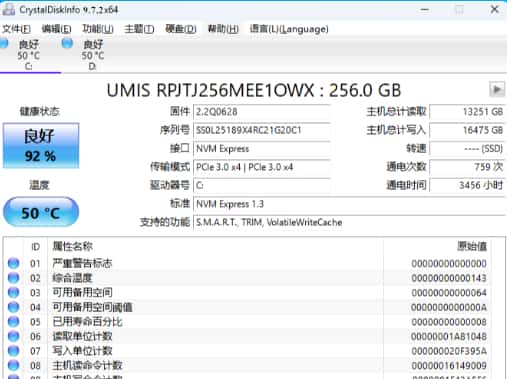
Task: Open the 帮助(H) menu
Action: point(223,29)
